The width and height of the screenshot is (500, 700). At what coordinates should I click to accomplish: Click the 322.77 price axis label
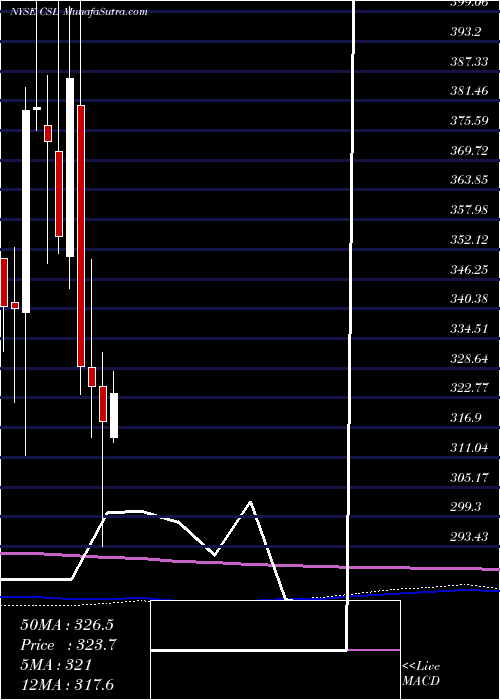click(x=469, y=388)
